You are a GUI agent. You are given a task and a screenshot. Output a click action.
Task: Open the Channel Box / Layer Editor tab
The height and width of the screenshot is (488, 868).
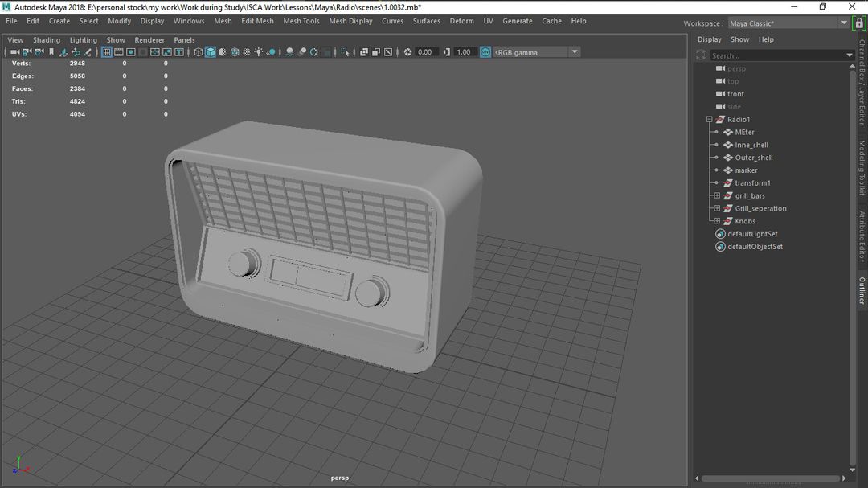point(862,82)
